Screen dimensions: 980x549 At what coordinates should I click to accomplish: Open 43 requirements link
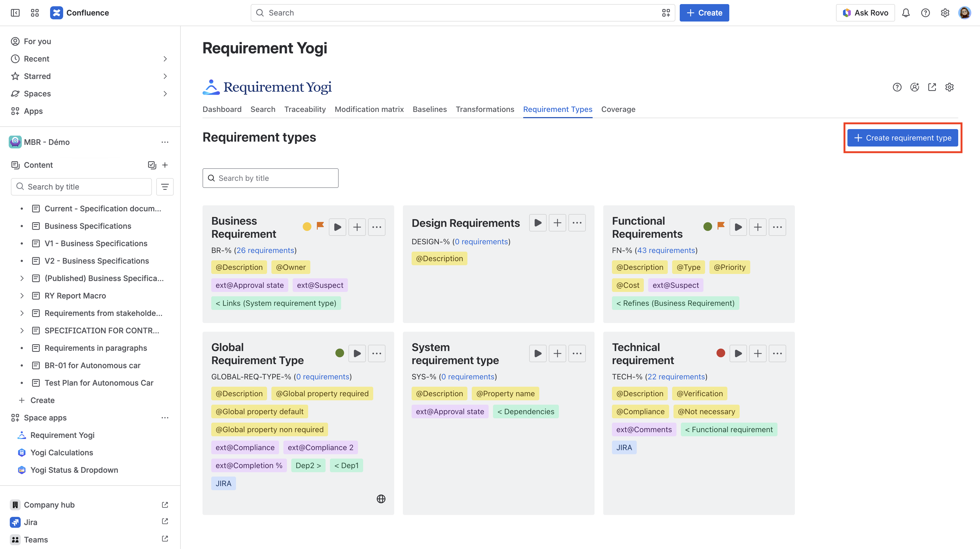[x=666, y=250]
